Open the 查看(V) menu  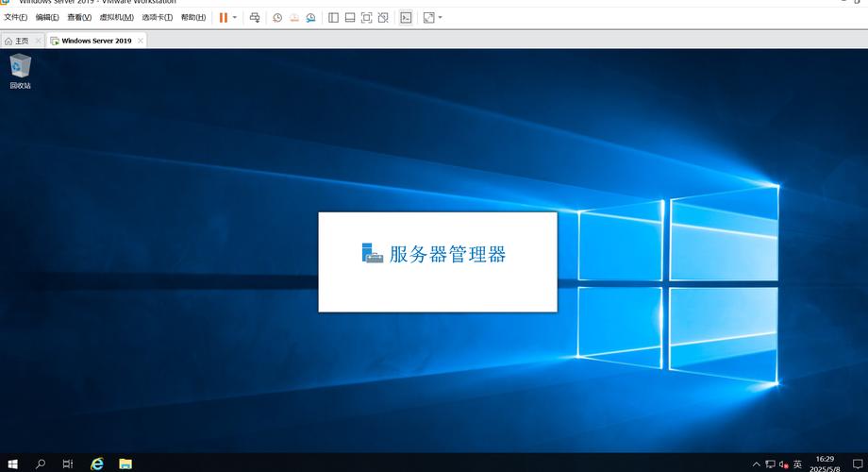pyautogui.click(x=79, y=18)
